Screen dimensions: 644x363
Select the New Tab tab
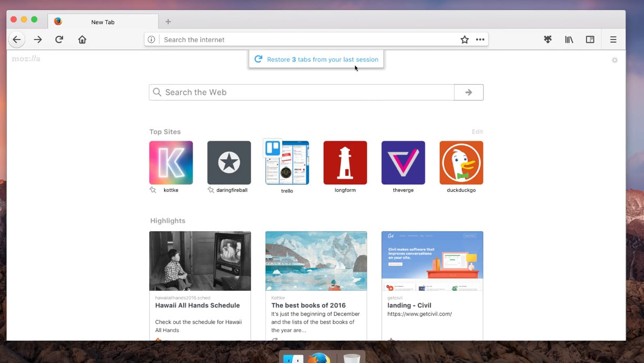pyautogui.click(x=103, y=22)
